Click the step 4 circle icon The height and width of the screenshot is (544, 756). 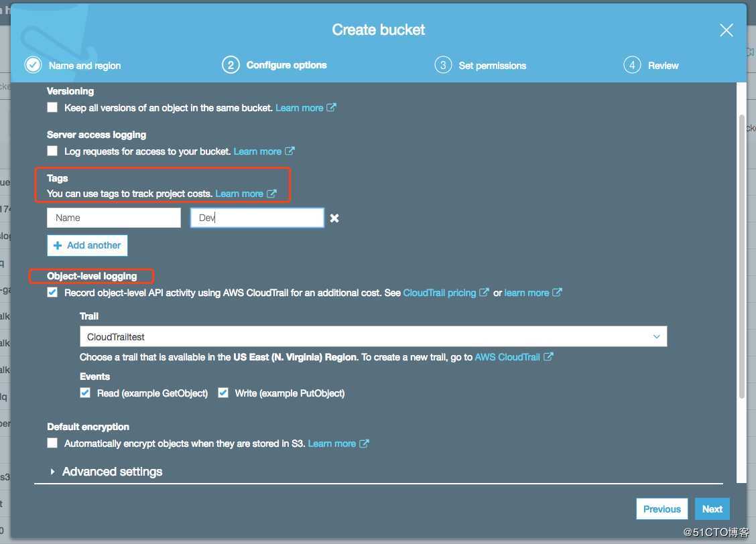tap(631, 64)
